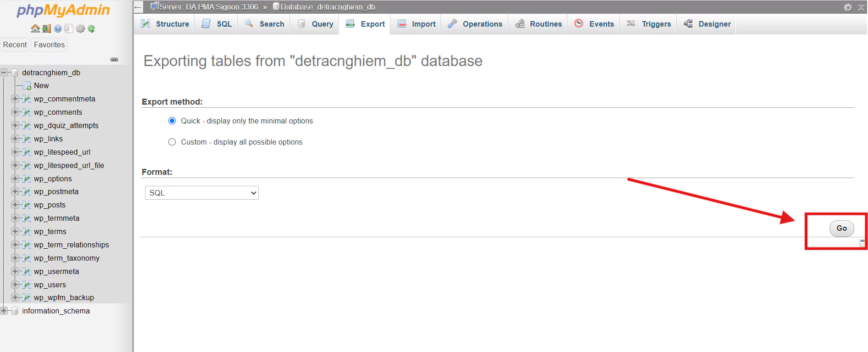Image resolution: width=868 pixels, height=352 pixels.
Task: Select Custom export method radio button
Action: point(172,142)
